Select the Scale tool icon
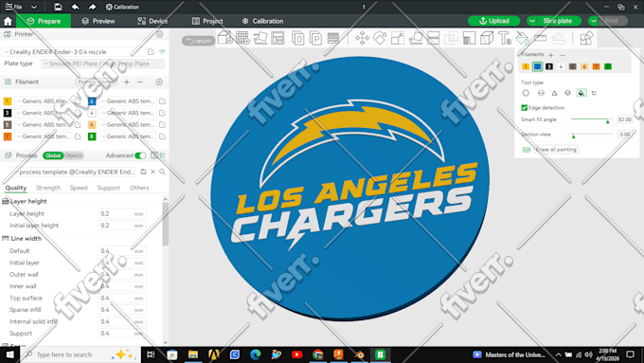This screenshot has height=363, width=644. coord(398,38)
